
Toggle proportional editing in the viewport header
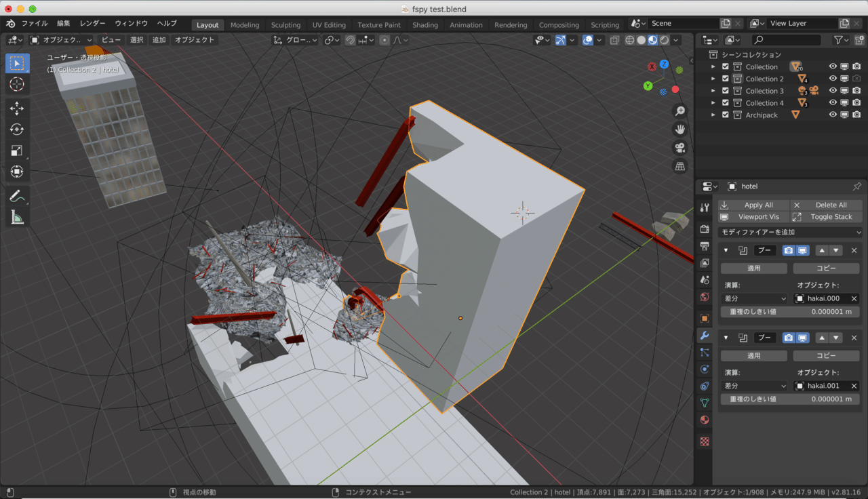coord(384,40)
